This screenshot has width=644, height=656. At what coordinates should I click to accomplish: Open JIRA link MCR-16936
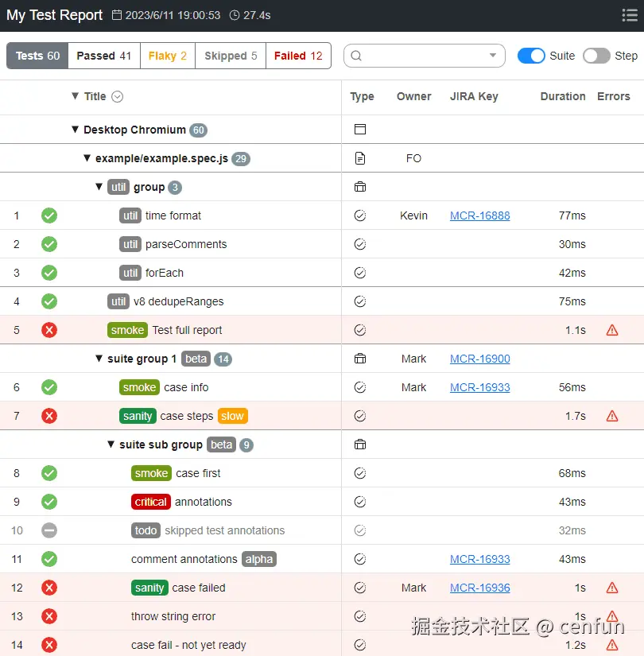(x=480, y=588)
